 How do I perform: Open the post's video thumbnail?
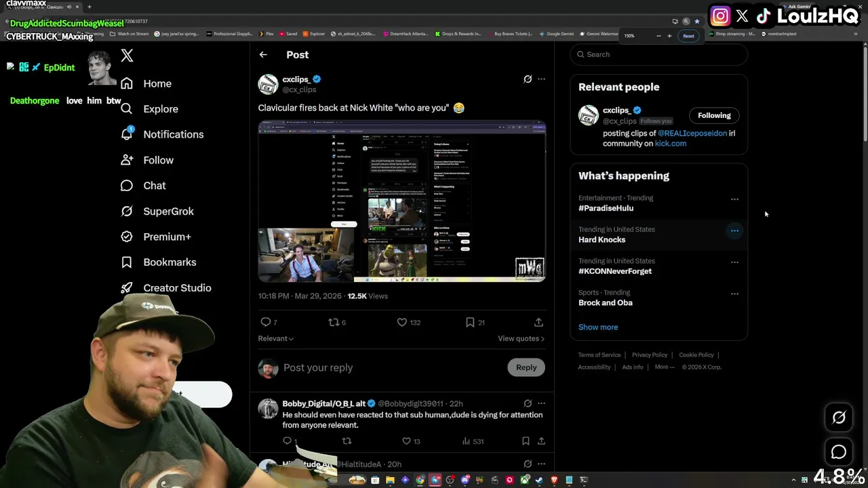[x=401, y=201]
